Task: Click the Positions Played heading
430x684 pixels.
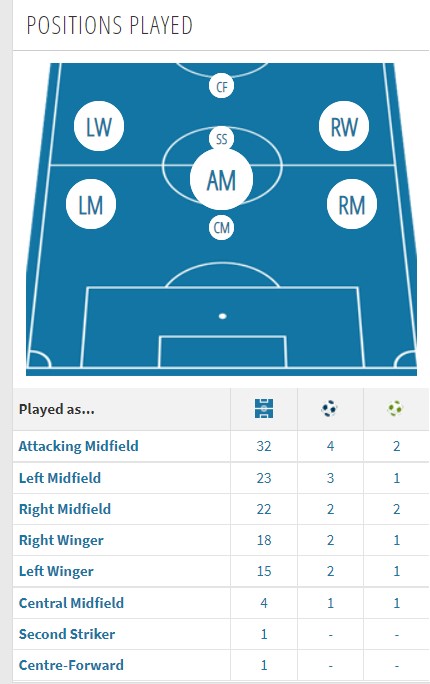Action: click(x=109, y=25)
